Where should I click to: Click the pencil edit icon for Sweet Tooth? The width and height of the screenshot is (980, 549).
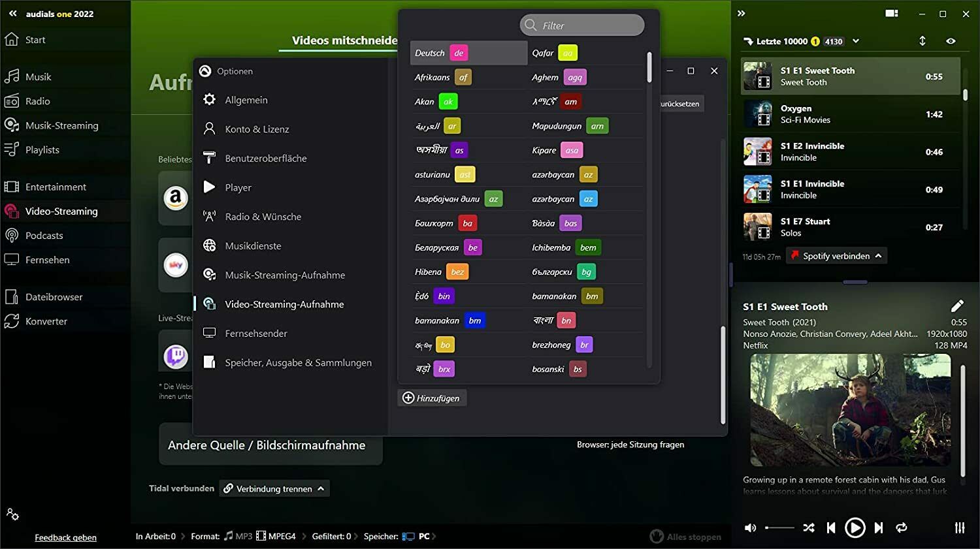(957, 306)
